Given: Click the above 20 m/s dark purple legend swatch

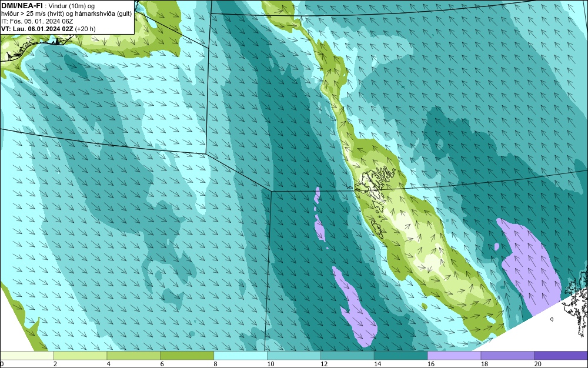Looking at the screenshot, I should pyautogui.click(x=561, y=356).
